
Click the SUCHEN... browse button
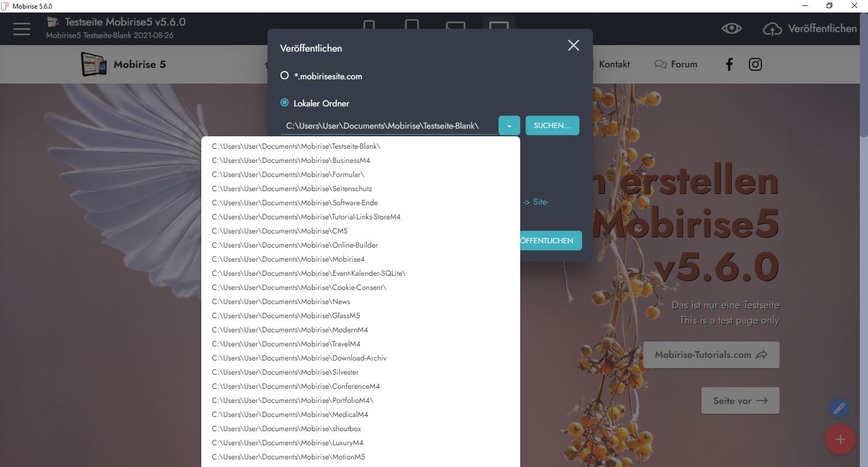552,125
